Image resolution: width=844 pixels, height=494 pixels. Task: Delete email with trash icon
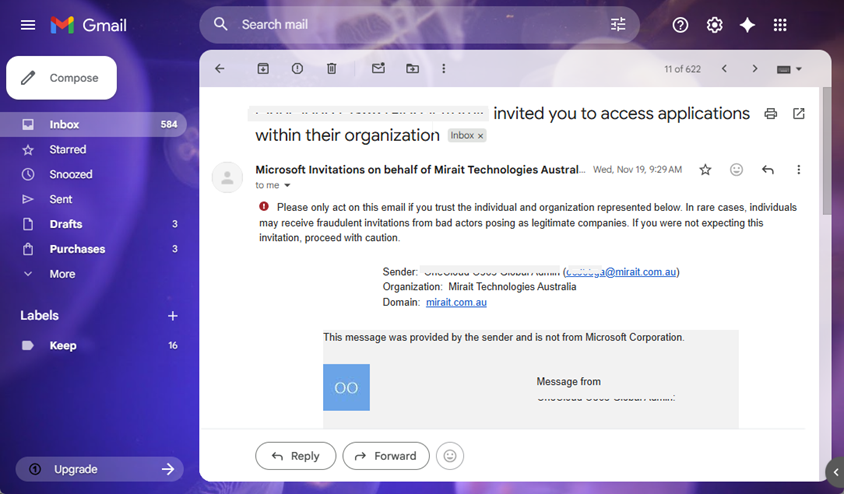[x=331, y=69]
